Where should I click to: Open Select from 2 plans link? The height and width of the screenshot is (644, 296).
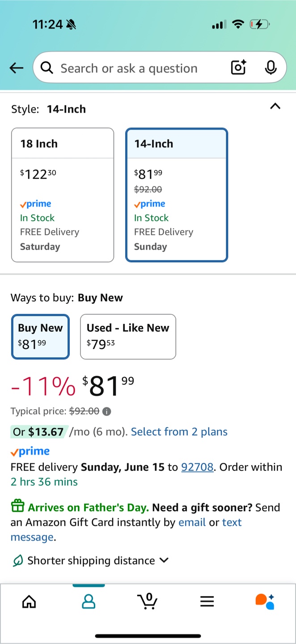point(179,432)
